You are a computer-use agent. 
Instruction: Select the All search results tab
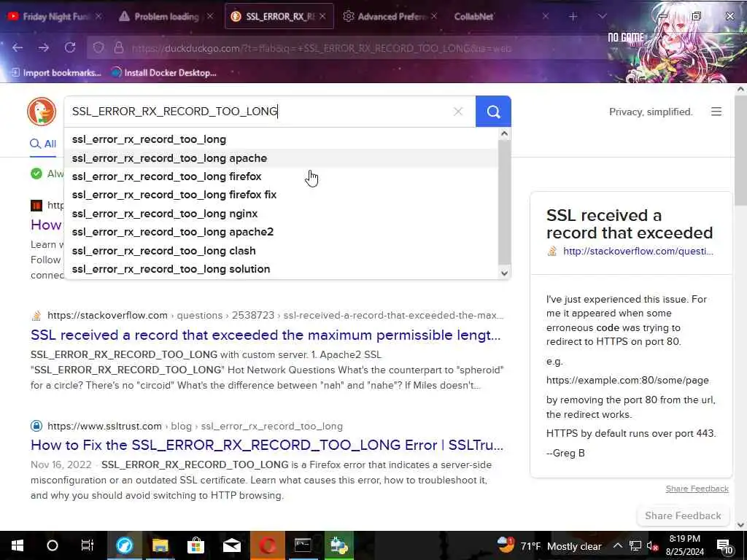pyautogui.click(x=43, y=144)
